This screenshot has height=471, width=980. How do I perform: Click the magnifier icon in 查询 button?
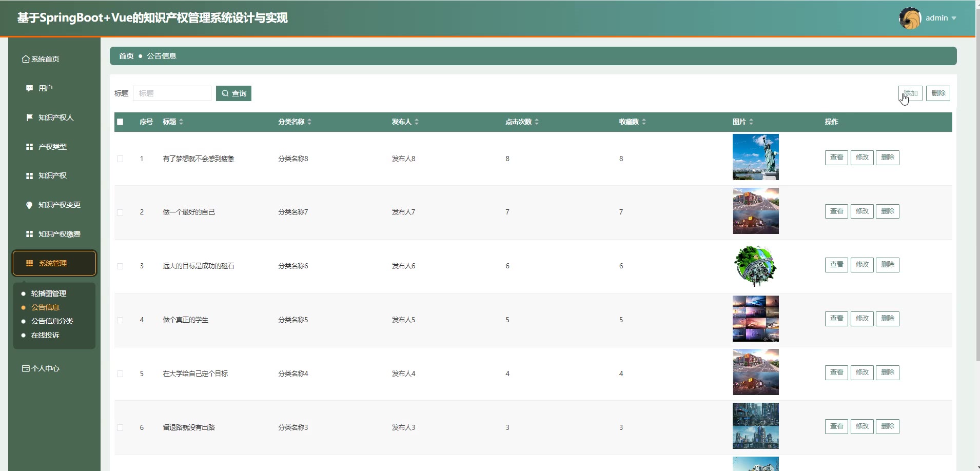click(225, 93)
